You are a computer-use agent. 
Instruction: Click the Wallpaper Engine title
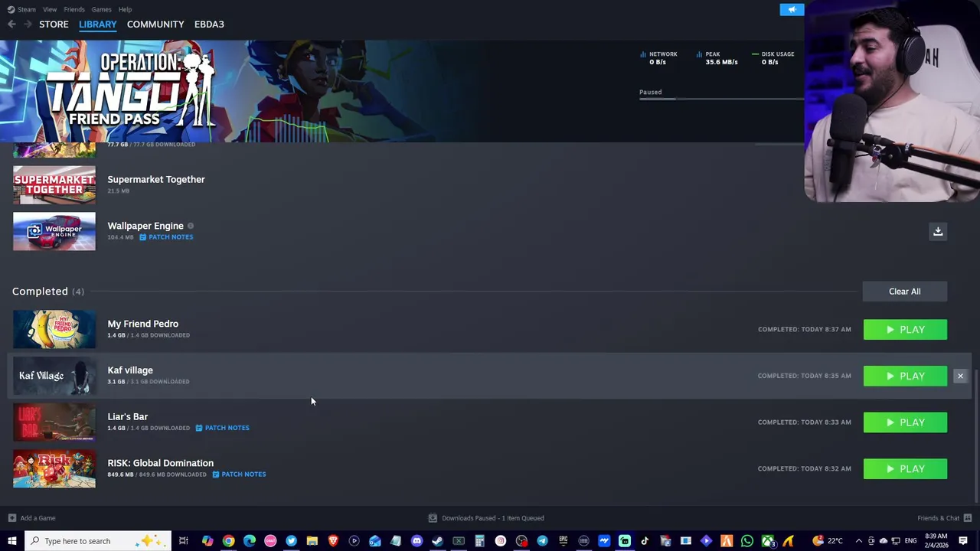tap(145, 226)
